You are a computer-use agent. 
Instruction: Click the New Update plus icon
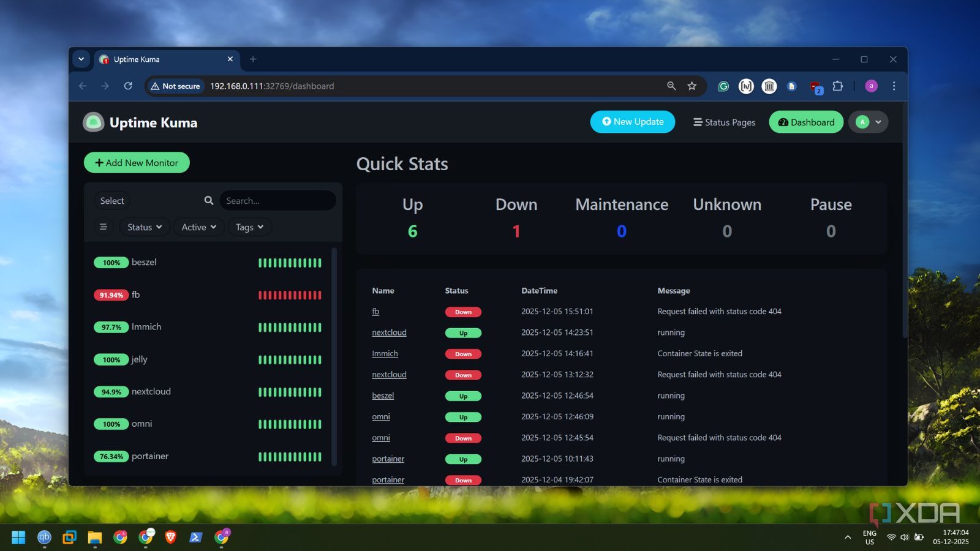click(606, 122)
